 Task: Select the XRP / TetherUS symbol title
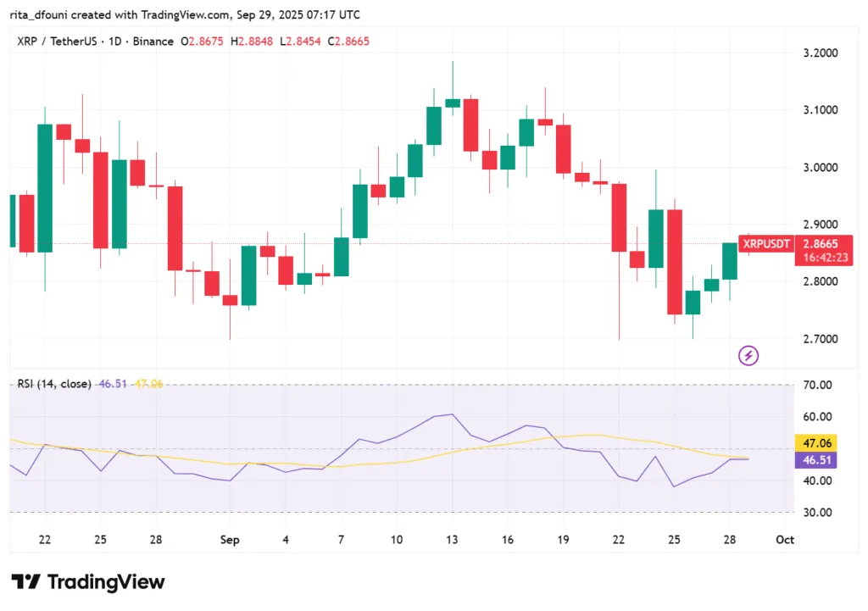click(57, 42)
